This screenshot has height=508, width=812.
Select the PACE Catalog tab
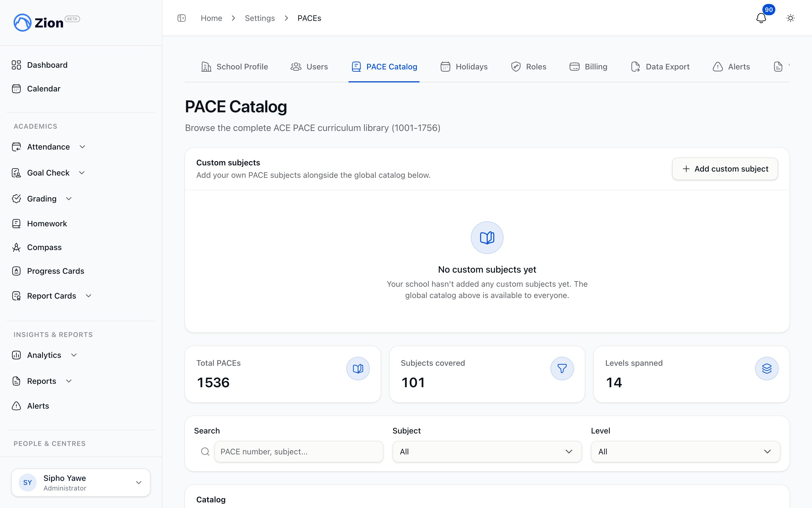tap(384, 67)
